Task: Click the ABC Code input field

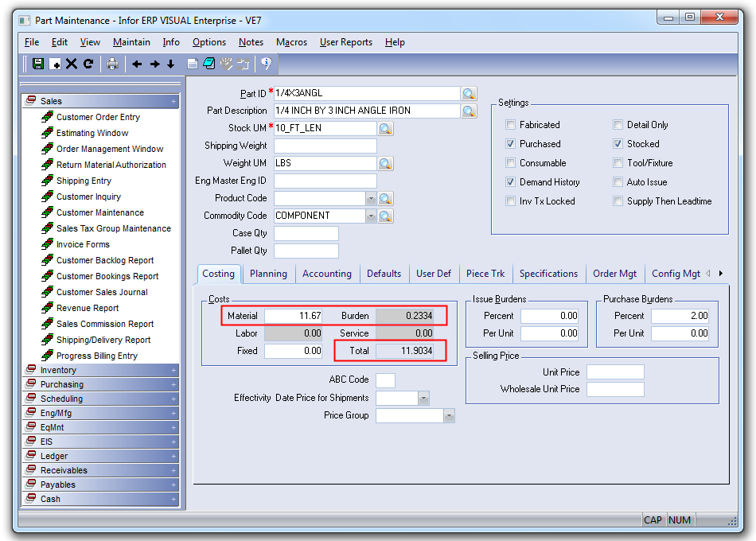Action: [x=385, y=380]
